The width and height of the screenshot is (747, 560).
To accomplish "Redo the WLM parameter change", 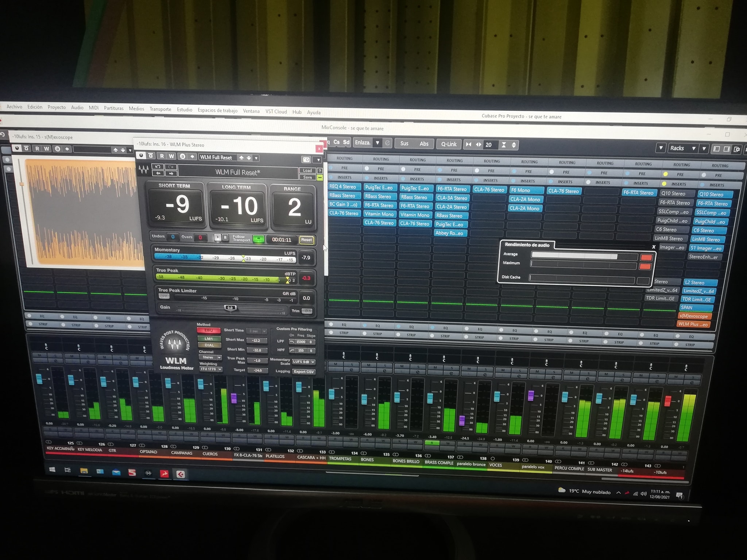I will click(171, 167).
